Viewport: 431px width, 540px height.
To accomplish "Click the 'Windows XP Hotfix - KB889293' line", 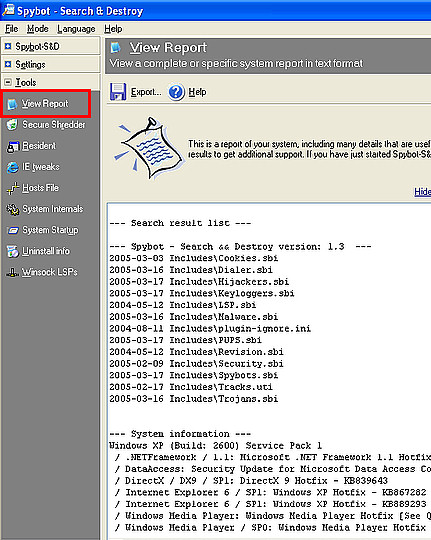I will (270, 504).
